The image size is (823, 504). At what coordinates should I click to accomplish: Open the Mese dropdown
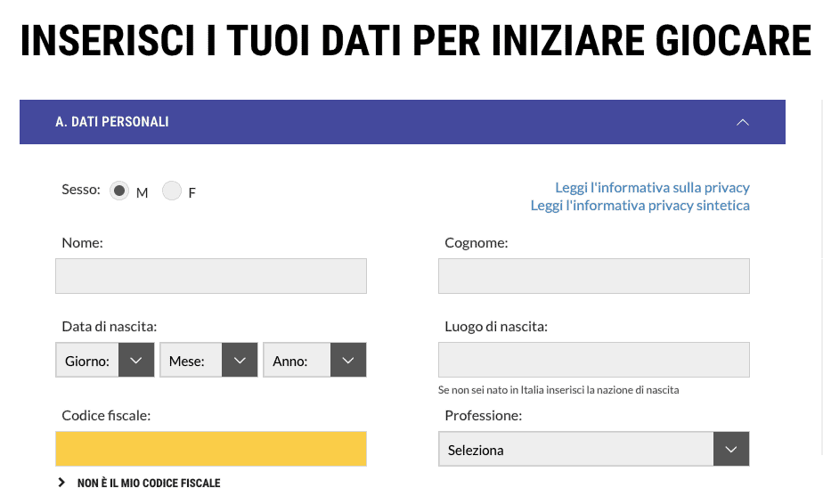pyautogui.click(x=208, y=360)
